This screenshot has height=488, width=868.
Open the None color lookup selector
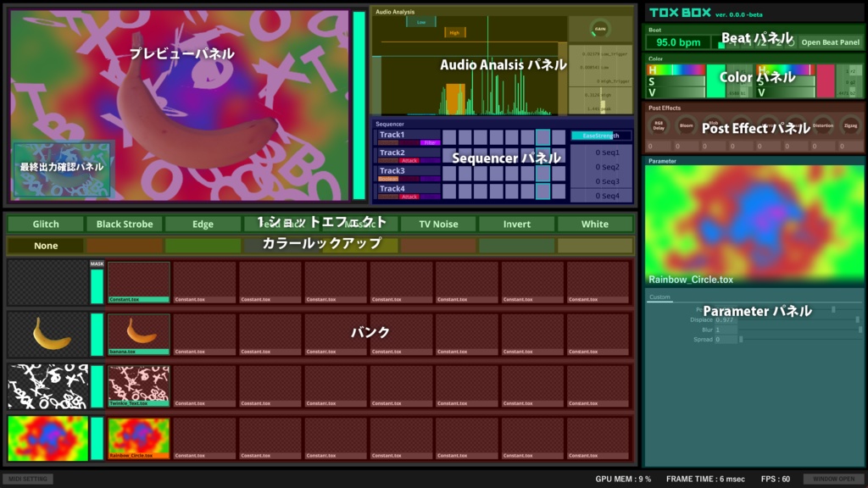point(47,246)
